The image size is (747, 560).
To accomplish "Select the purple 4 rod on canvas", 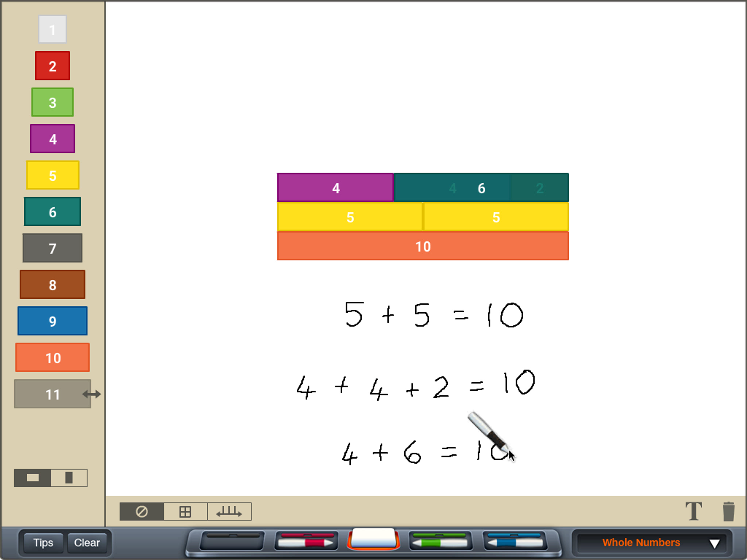I will [x=336, y=188].
